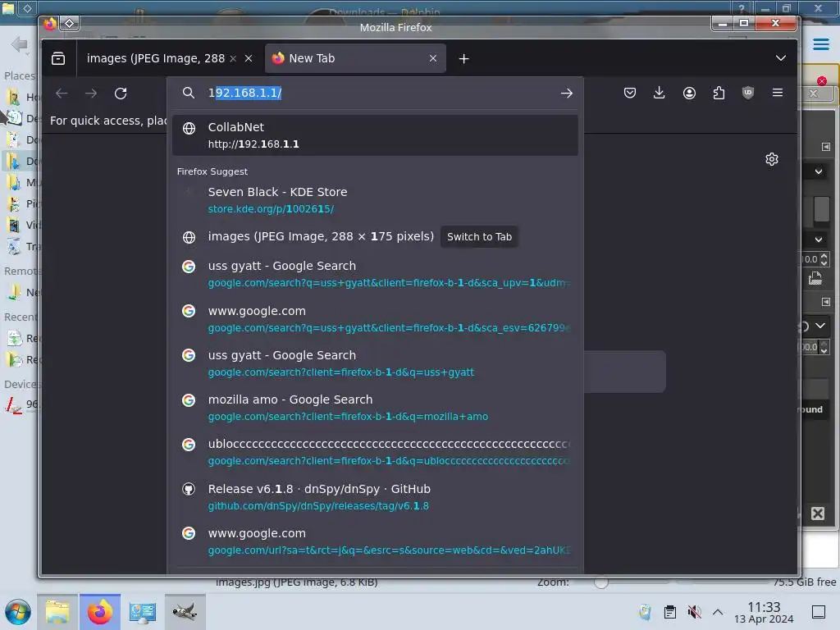This screenshot has height=630, width=840.
Task: Open the Firefox account icon
Action: [689, 93]
